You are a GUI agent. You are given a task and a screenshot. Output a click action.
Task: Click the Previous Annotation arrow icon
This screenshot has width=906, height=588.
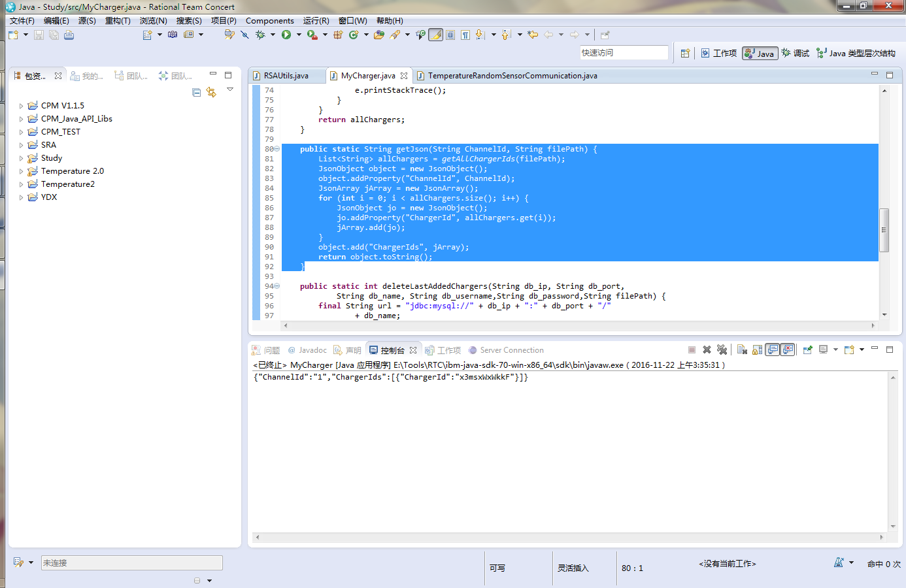tap(506, 35)
